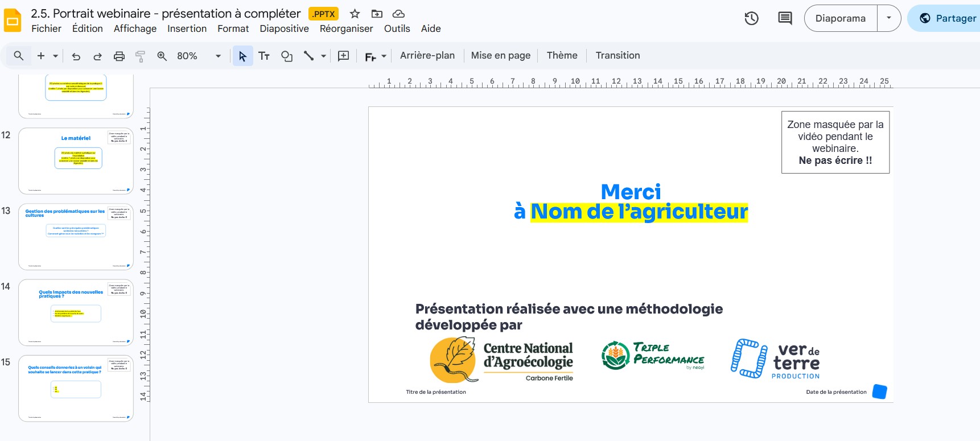
Task: Click the move to folder icon
Action: pos(377,14)
